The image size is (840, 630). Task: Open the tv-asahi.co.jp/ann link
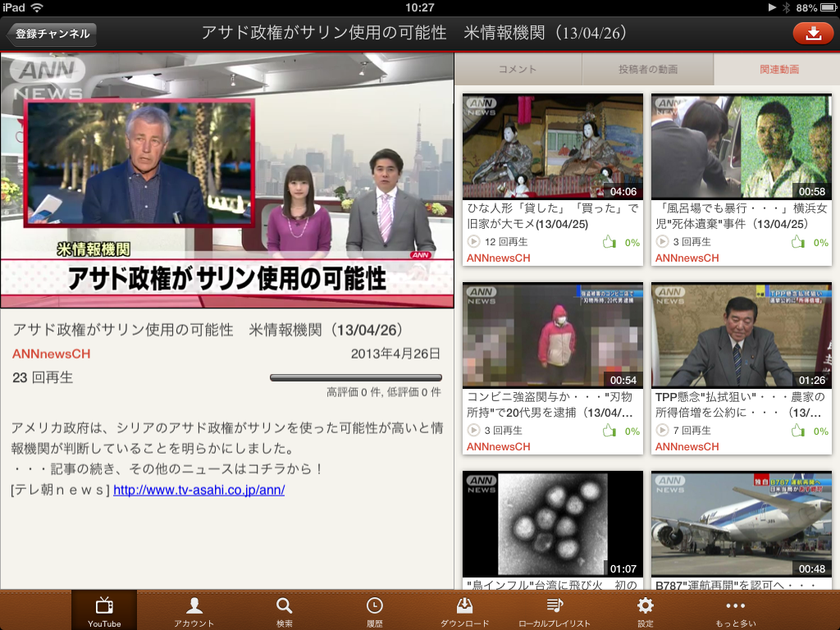click(x=199, y=490)
